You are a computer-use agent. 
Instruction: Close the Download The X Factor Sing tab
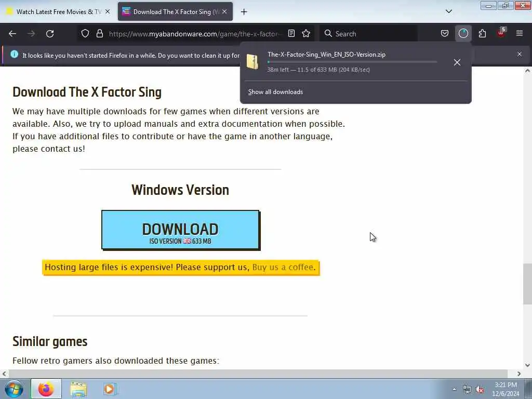pos(224,11)
